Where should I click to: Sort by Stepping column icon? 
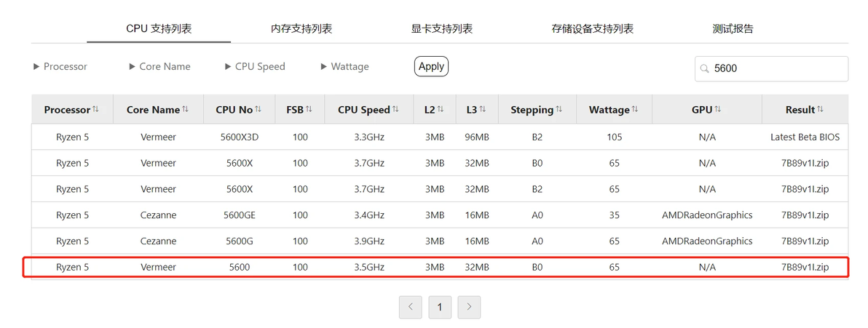click(x=559, y=110)
